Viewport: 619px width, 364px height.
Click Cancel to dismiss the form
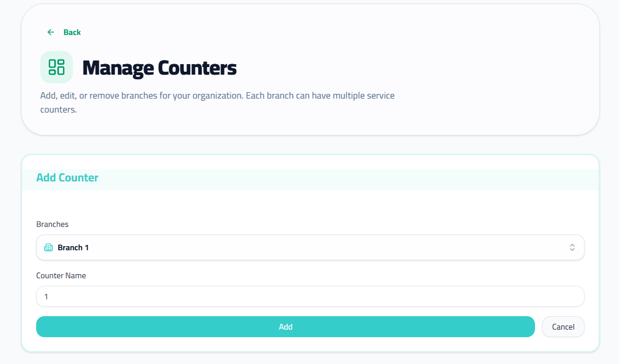(563, 327)
